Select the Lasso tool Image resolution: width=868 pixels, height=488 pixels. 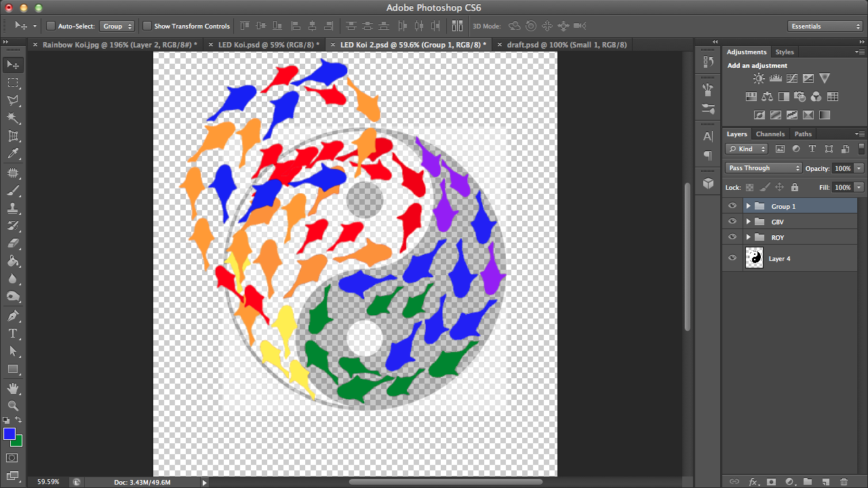pos(12,101)
